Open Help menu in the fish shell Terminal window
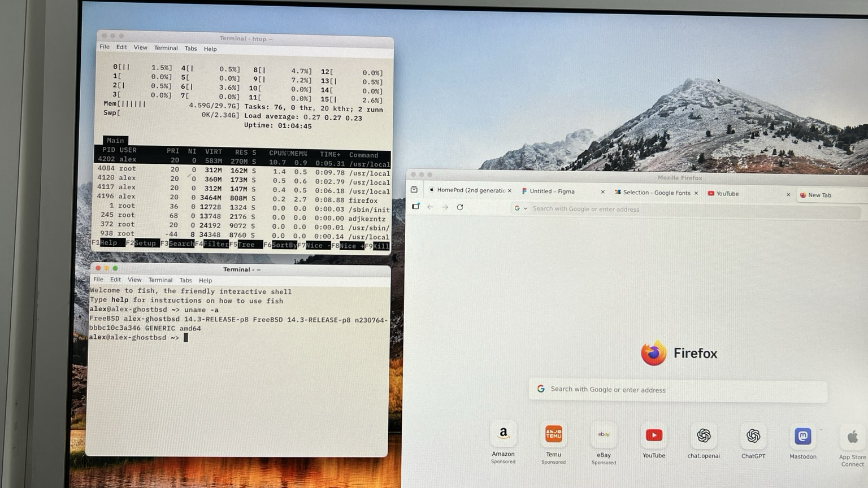 [x=205, y=281]
